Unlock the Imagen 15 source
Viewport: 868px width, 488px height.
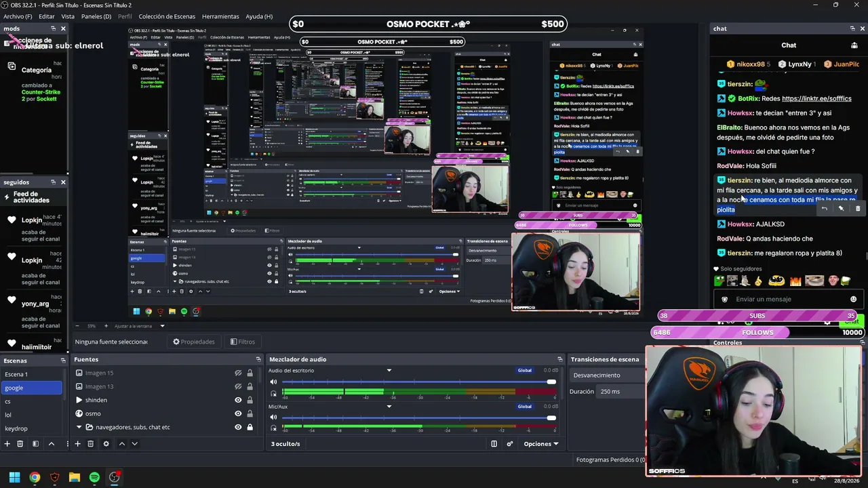click(250, 373)
